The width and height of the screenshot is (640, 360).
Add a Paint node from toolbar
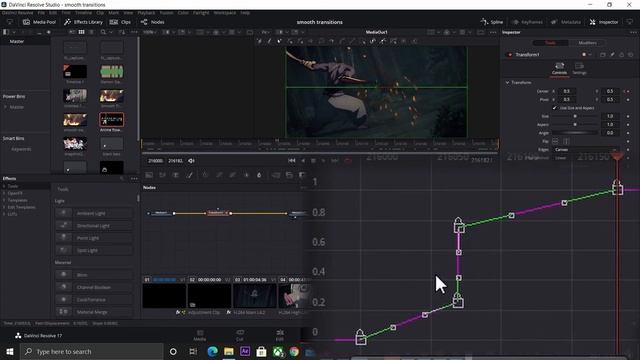189,175
